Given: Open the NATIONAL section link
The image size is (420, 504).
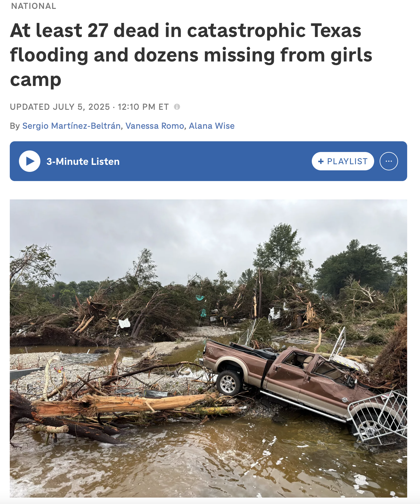Looking at the screenshot, I should point(34,6).
